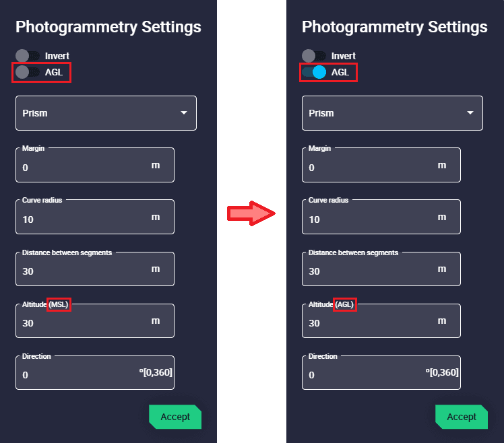
Task: Expand the Prism dropdown in the right panel
Action: pyautogui.click(x=392, y=113)
